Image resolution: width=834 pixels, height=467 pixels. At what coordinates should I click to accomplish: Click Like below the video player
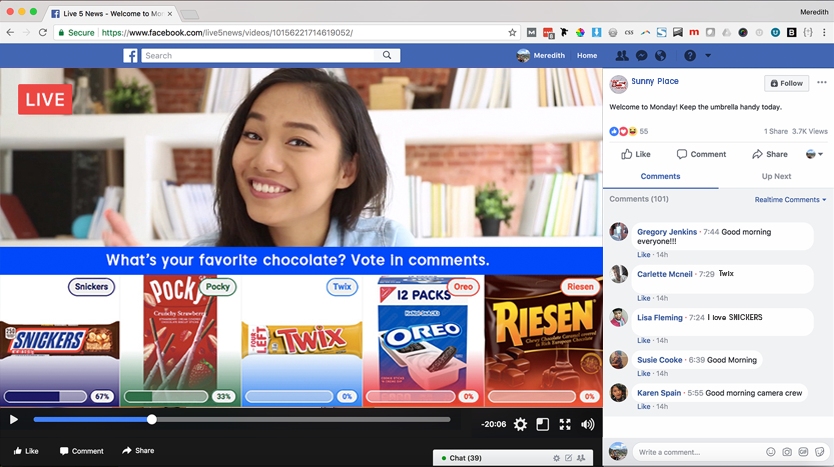[x=26, y=451]
